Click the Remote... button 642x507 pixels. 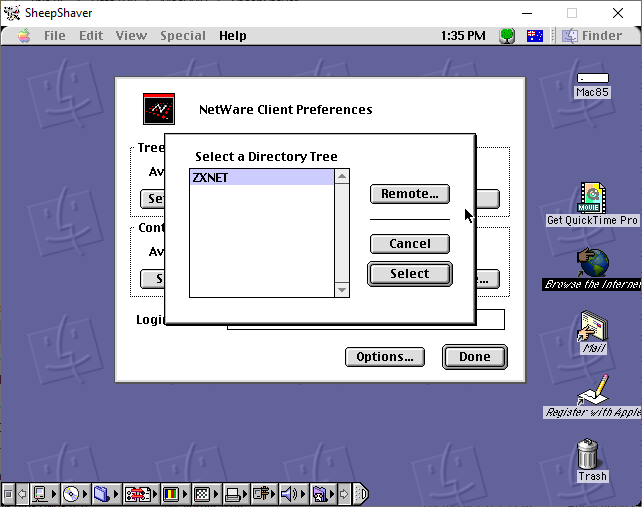point(410,194)
